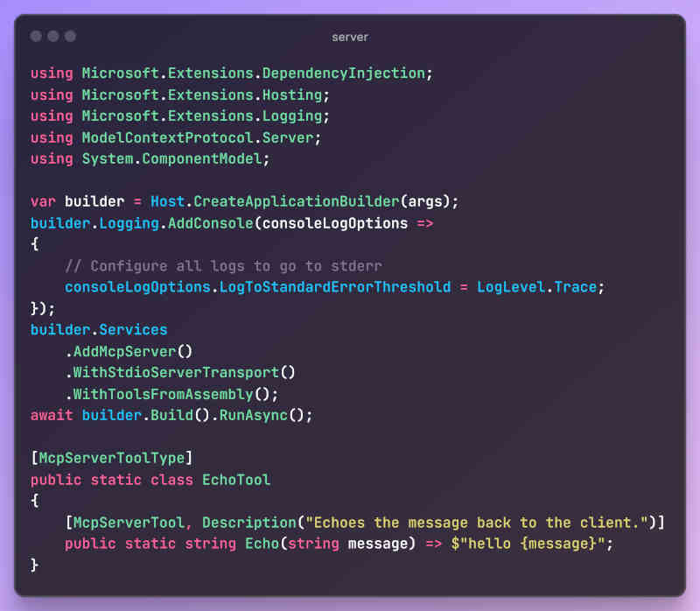Click "LogLevel.Trace" value
The height and width of the screenshot is (611, 700).
(x=537, y=287)
